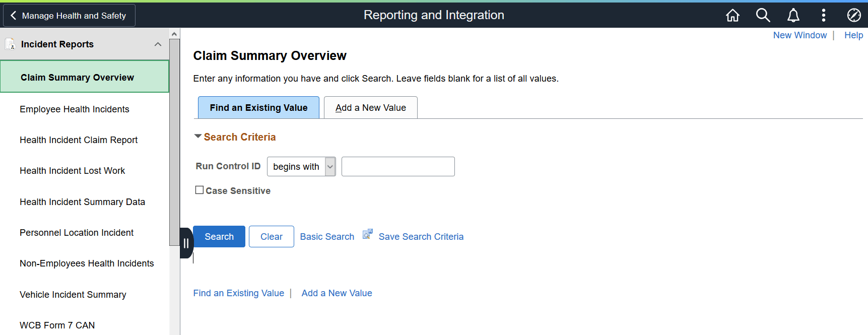
Task: Go back to Manage Health and Safety
Action: [x=69, y=16]
